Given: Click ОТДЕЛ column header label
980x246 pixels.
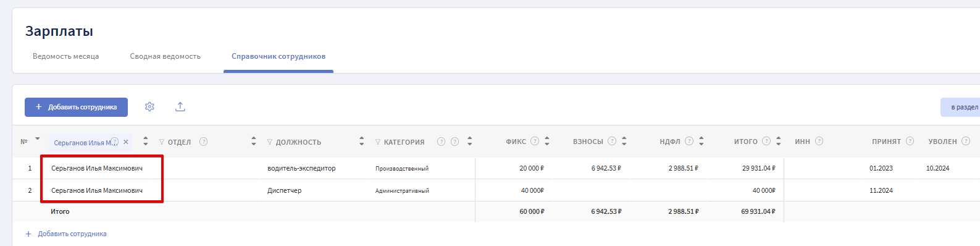Looking at the screenshot, I should pyautogui.click(x=180, y=142).
